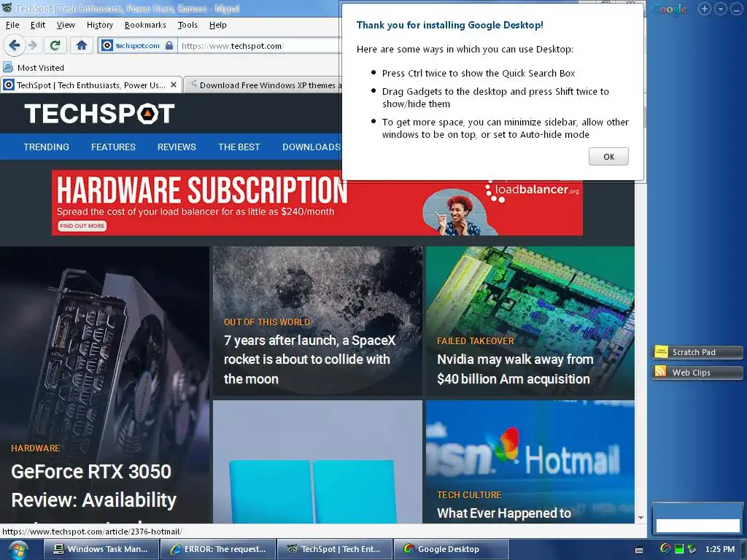This screenshot has height=560, width=747.
Task: Reload the TechSpot page
Action: click(55, 45)
